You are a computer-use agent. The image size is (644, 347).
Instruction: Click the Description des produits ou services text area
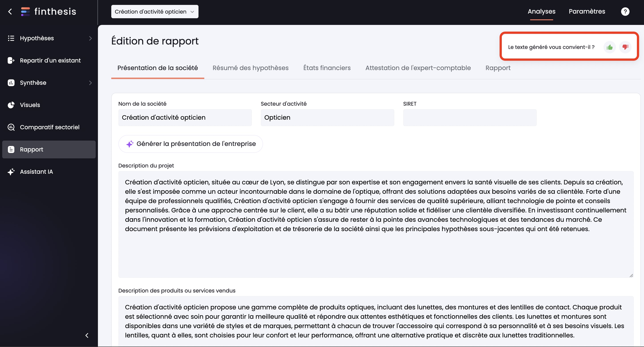click(x=376, y=321)
